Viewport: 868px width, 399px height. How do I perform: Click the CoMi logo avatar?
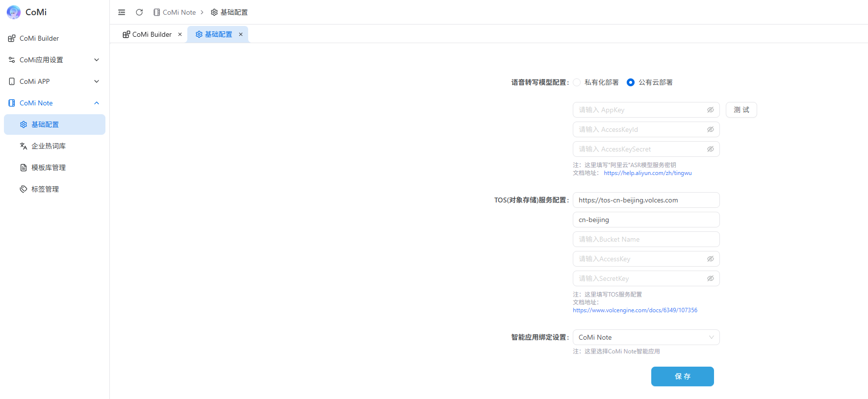tap(13, 12)
